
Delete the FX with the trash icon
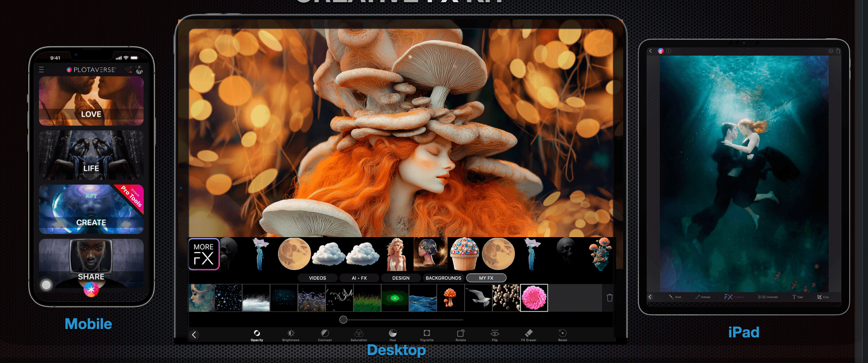pos(609,298)
